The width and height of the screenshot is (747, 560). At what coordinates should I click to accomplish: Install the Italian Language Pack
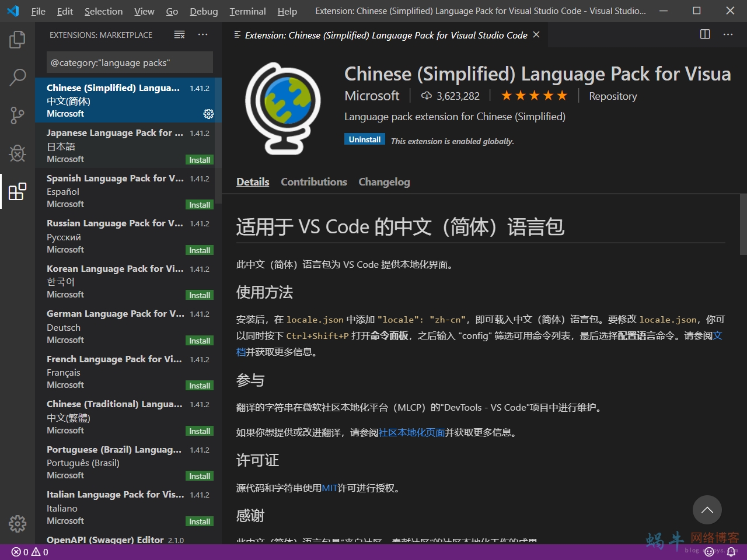point(200,521)
